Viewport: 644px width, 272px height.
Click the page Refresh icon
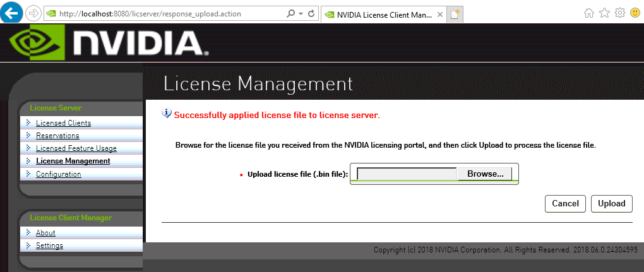click(x=311, y=13)
